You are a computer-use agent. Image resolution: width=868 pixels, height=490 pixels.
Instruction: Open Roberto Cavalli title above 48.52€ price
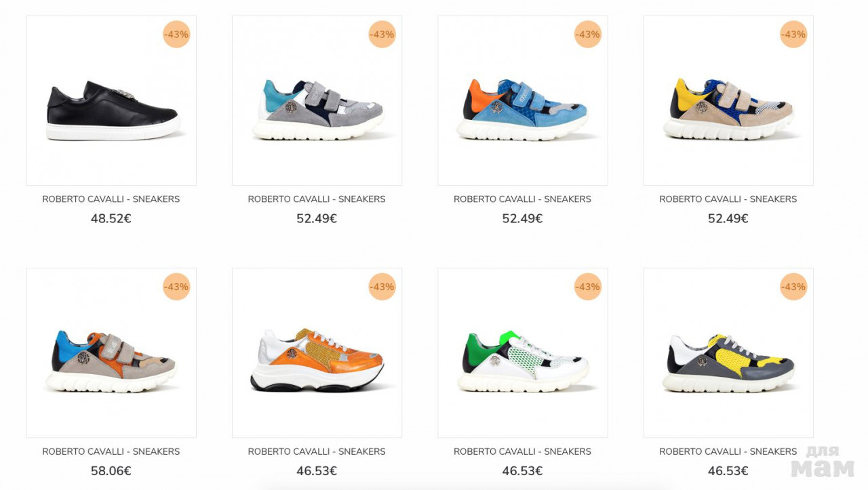click(x=111, y=199)
